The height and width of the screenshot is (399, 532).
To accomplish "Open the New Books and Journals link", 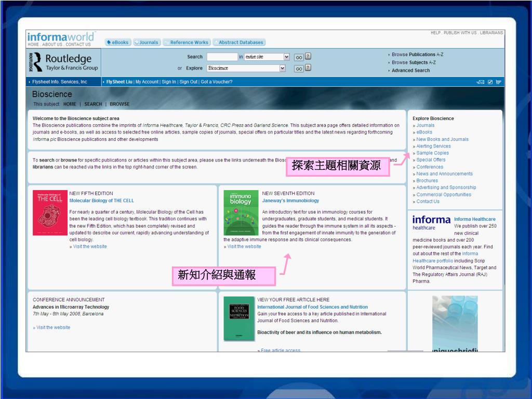I will point(443,139).
